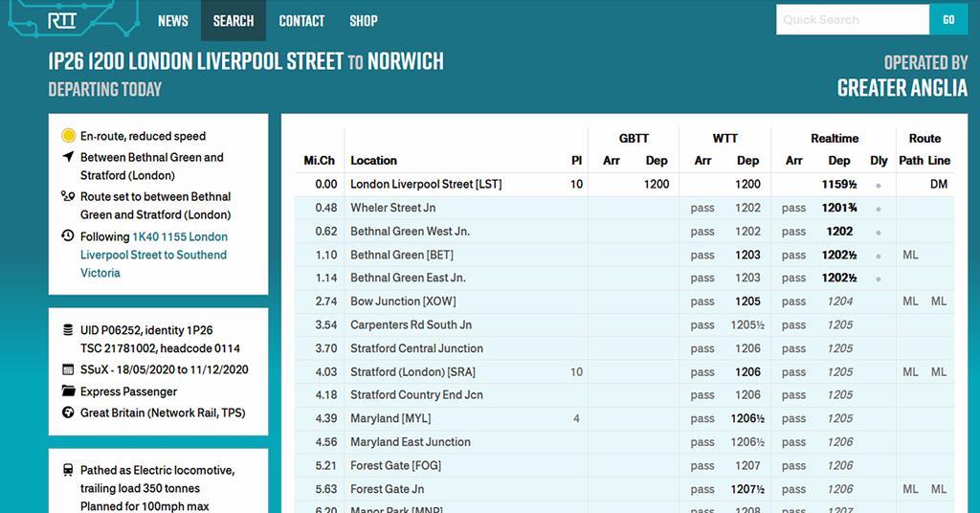Click En-route, reduced speed status text

(x=143, y=136)
